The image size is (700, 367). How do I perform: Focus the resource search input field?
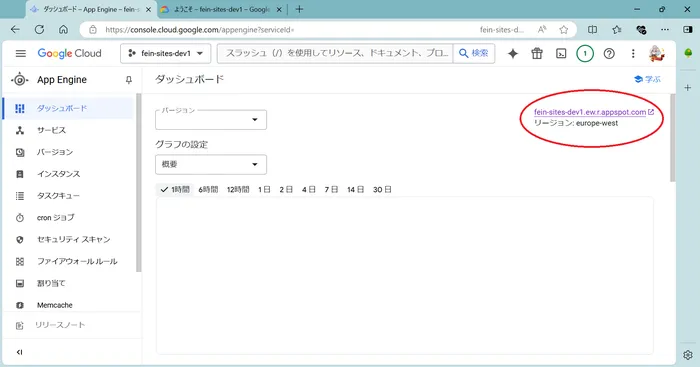pyautogui.click(x=335, y=54)
